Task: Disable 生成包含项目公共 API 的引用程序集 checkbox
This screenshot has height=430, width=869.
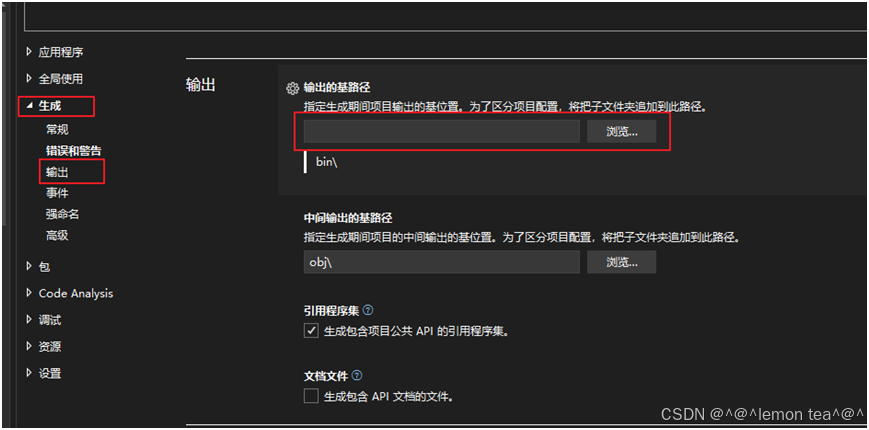Action: (x=311, y=331)
